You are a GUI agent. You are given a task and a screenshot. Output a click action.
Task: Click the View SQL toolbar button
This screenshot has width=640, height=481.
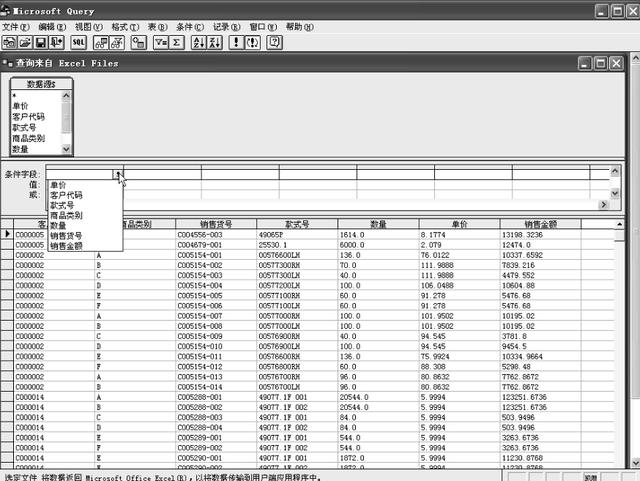pyautogui.click(x=78, y=42)
